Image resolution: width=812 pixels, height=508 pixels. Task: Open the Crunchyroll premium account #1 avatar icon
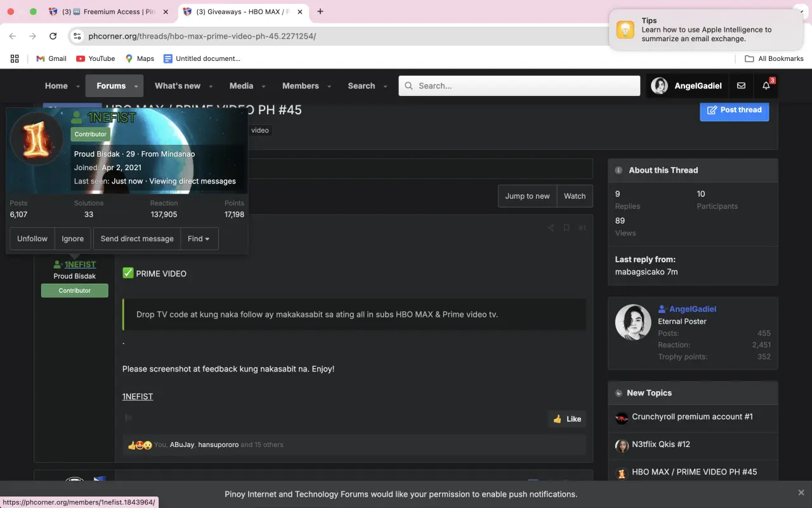point(622,418)
